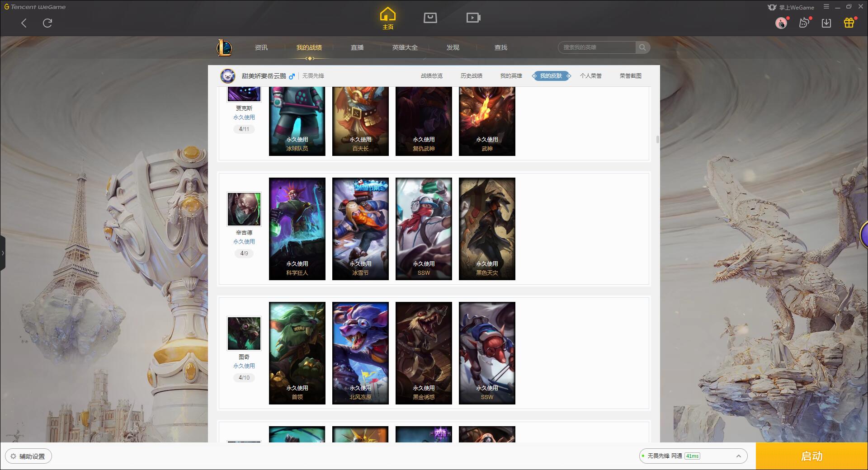The height and width of the screenshot is (470, 868).
Task: Click 4/11 skin count for 贾克斯
Action: (x=244, y=129)
